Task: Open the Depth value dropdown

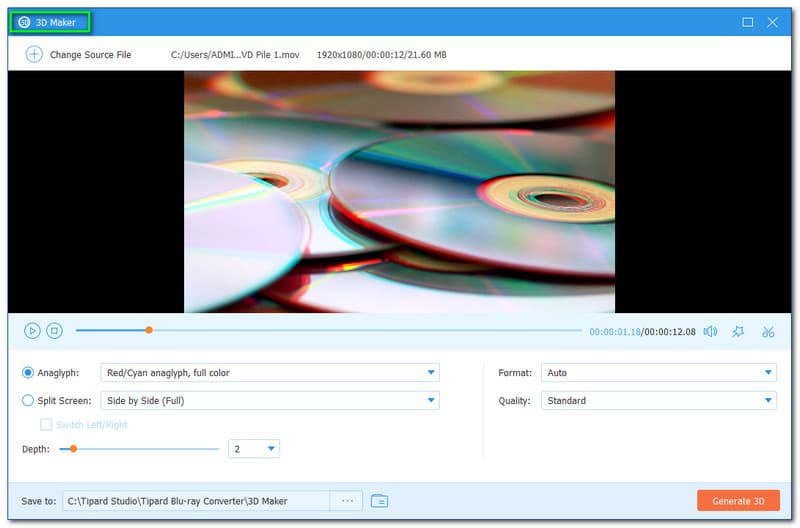Action: (x=254, y=449)
